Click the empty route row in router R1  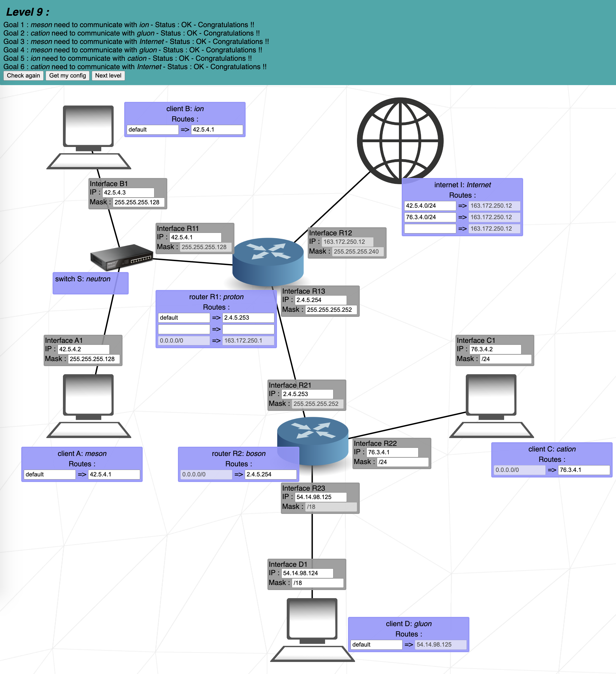tap(184, 329)
